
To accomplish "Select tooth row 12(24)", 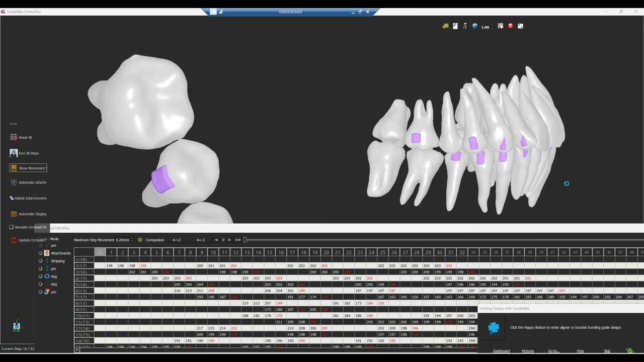I will (84, 328).
